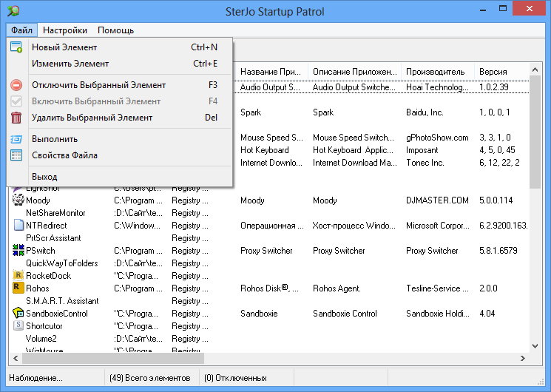Click the Rohos entry icon
Image resolution: width=551 pixels, height=392 pixels.
click(18, 288)
